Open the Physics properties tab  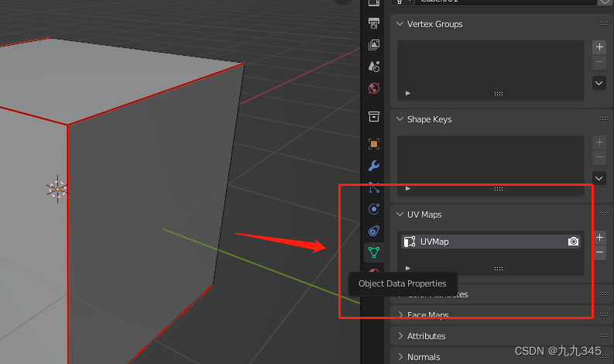coord(374,209)
